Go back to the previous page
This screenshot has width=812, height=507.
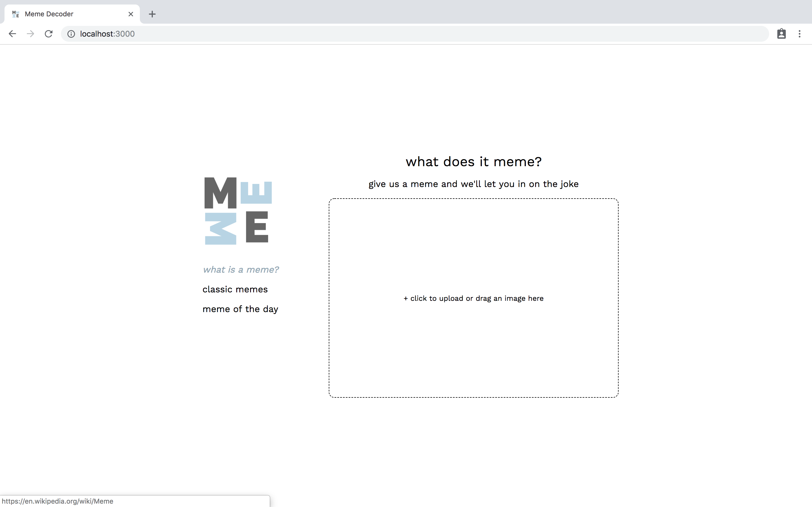12,34
